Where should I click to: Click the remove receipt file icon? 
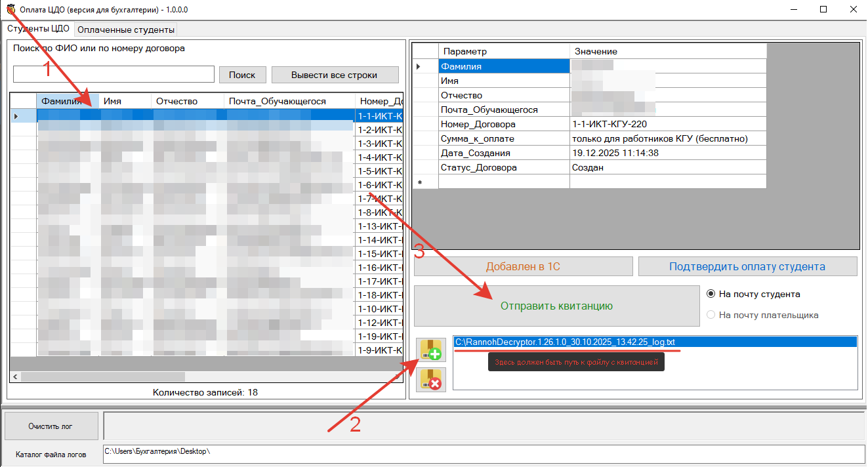tap(430, 380)
